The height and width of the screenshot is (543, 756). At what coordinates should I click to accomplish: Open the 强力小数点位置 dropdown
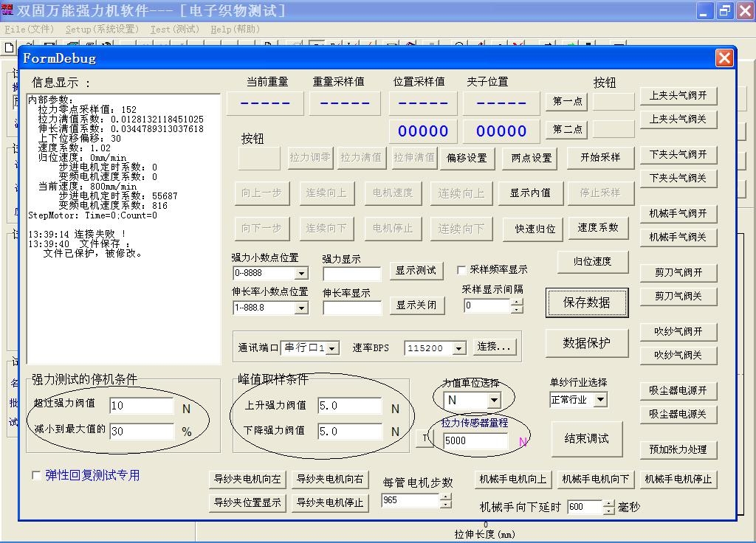click(x=300, y=273)
